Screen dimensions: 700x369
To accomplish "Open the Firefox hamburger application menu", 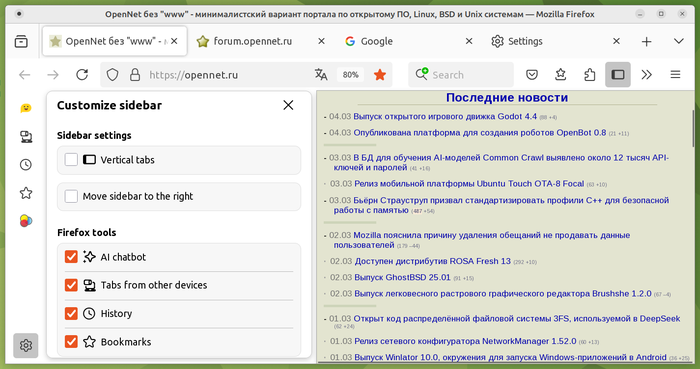I will tap(675, 75).
